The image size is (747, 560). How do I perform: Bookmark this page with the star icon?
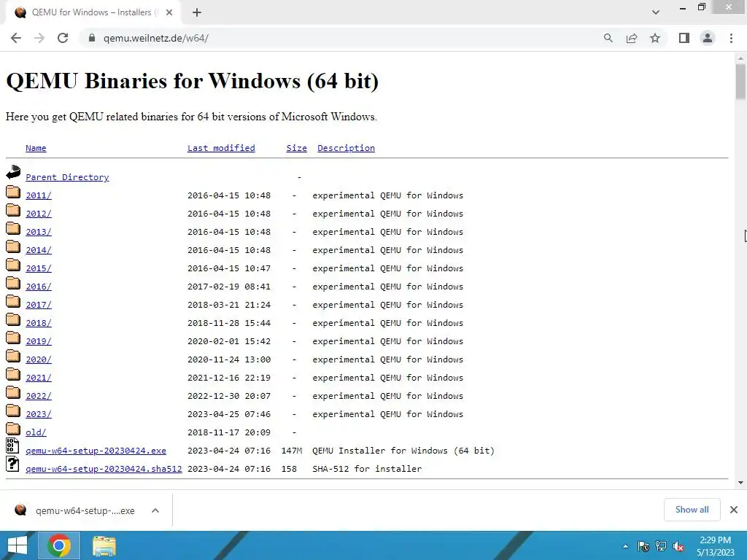pyautogui.click(x=655, y=38)
